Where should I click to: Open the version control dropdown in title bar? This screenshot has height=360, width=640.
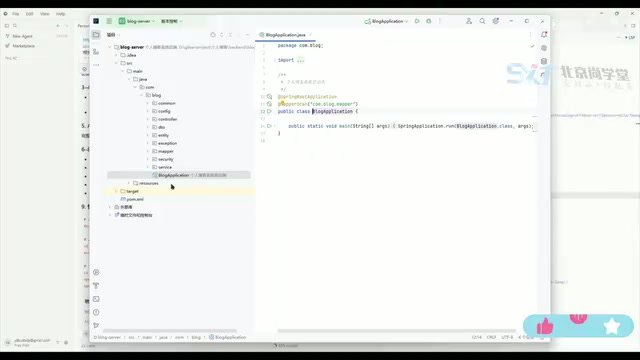171,21
